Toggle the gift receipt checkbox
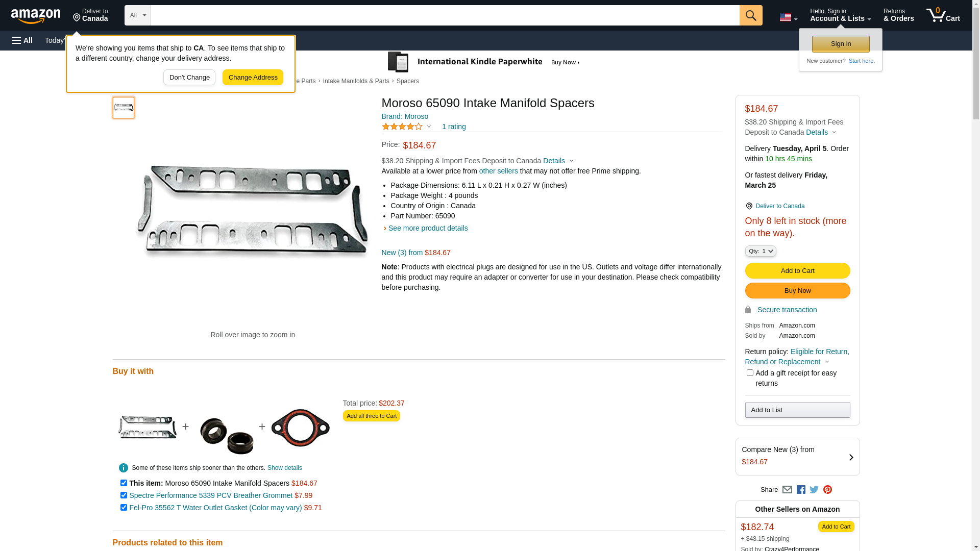Screen dimensions: 980x551 (750, 373)
